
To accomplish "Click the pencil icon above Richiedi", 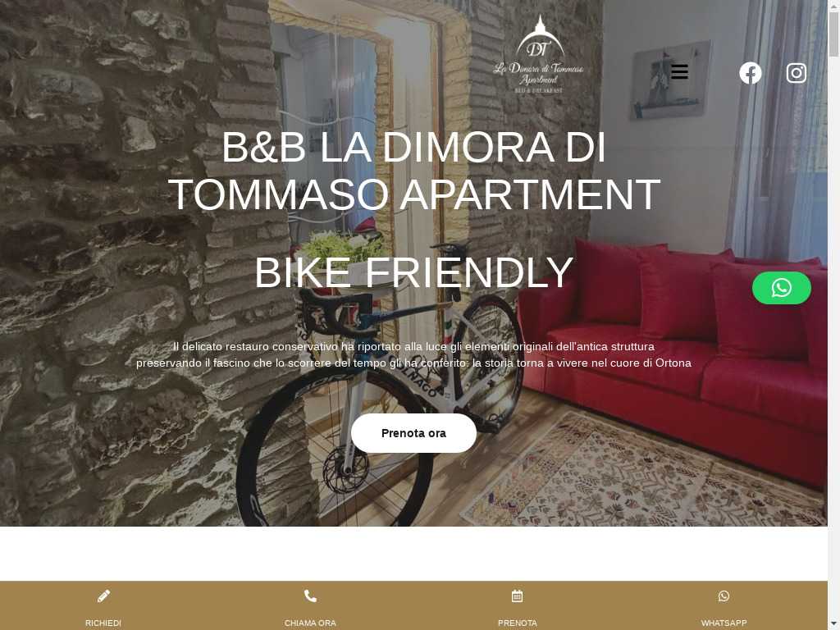I will coord(103,596).
